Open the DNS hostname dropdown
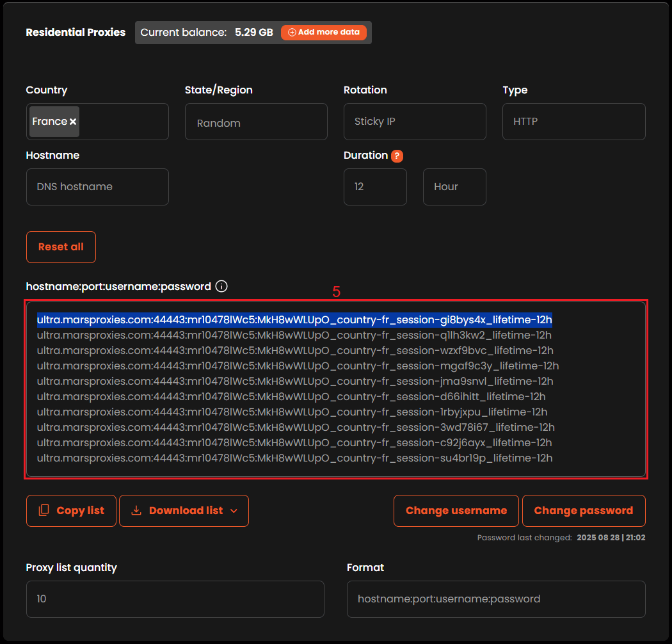 coord(97,187)
